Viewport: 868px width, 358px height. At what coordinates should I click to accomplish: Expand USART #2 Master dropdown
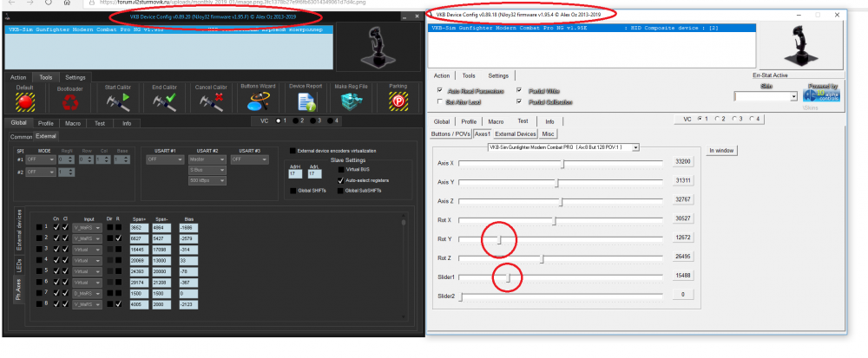pyautogui.click(x=207, y=159)
